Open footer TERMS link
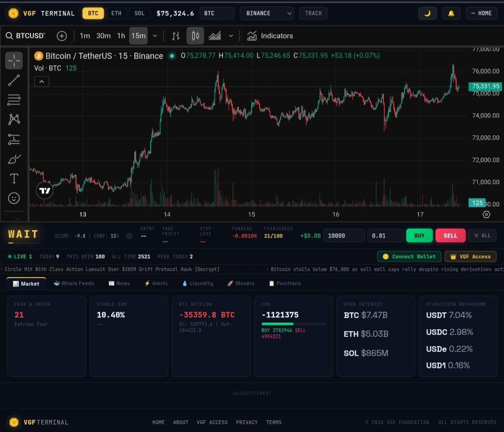The width and height of the screenshot is (504, 432). pos(274,422)
